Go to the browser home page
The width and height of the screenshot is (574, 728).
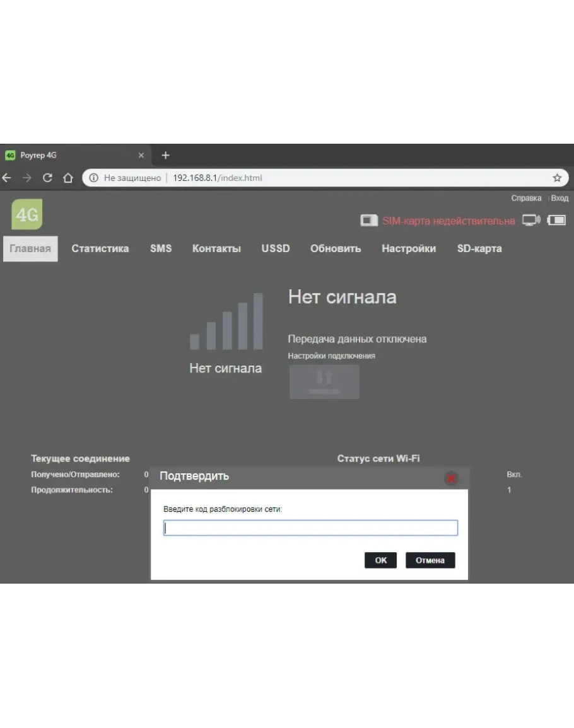click(68, 178)
